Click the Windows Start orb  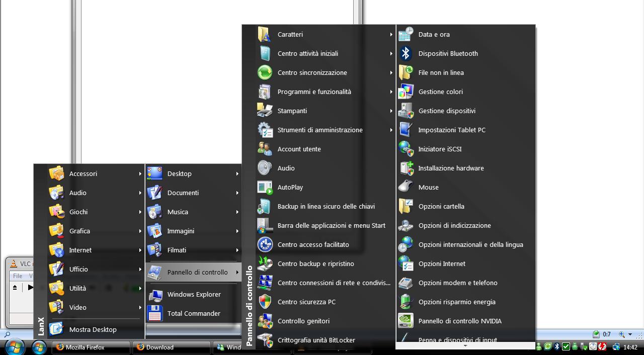click(x=15, y=347)
